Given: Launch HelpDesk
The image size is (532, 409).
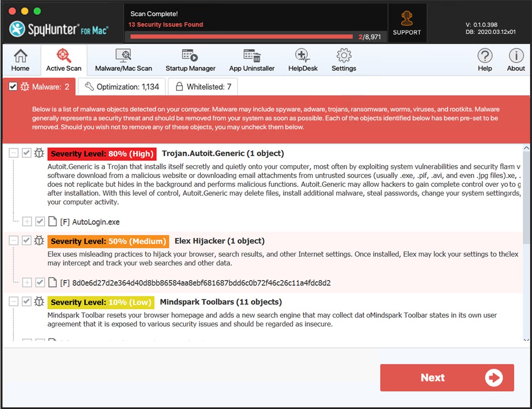Looking at the screenshot, I should pyautogui.click(x=303, y=60).
